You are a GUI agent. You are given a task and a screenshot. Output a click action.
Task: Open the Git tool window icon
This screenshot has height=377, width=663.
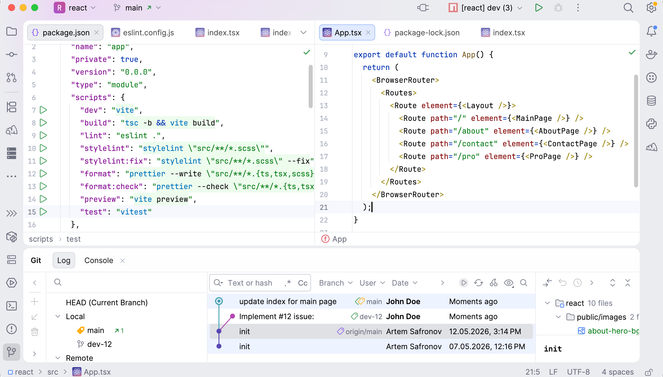coord(11,351)
